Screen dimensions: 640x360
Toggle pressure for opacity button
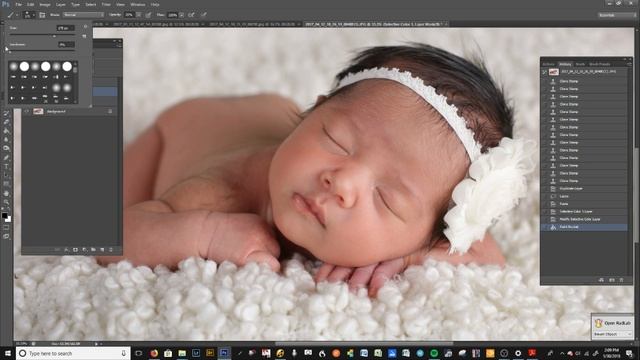[x=148, y=15]
